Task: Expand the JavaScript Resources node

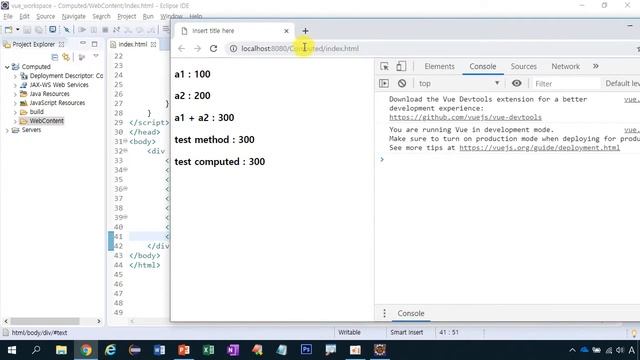Action: click(15, 103)
